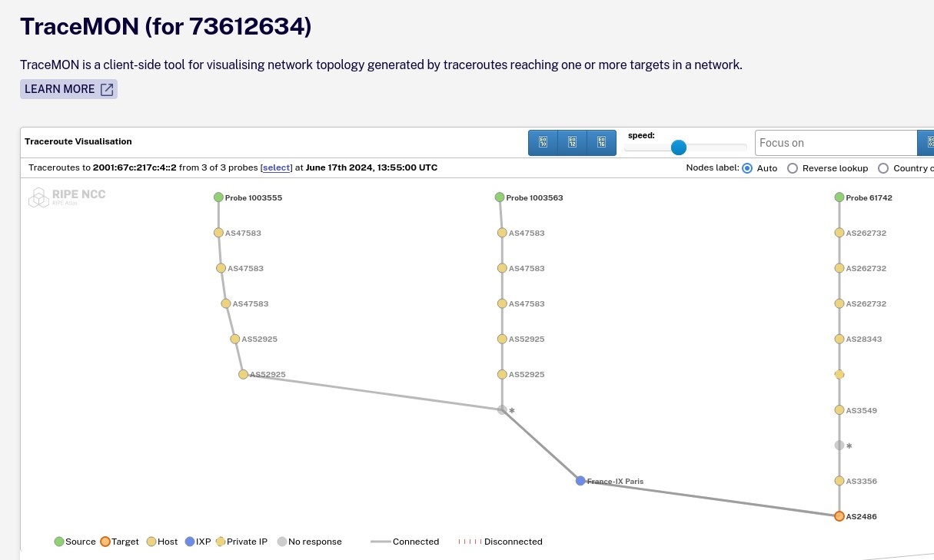The height and width of the screenshot is (560, 934).
Task: Click the gray no-response node marked with asterisk
Action: click(502, 410)
